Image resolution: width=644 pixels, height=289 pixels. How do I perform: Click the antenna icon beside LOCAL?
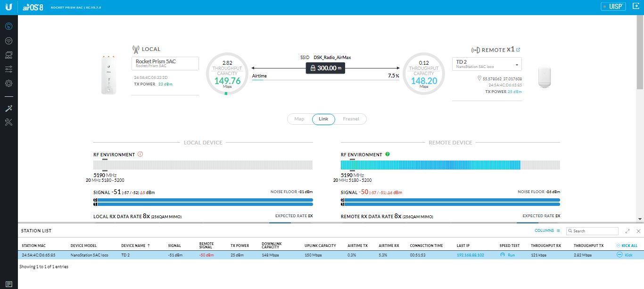(136, 49)
